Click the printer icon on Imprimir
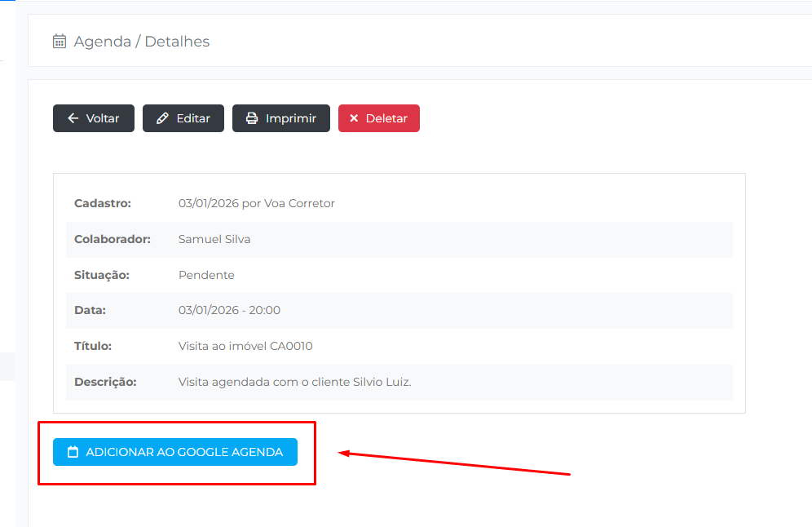Image resolution: width=812 pixels, height=527 pixels. [253, 118]
